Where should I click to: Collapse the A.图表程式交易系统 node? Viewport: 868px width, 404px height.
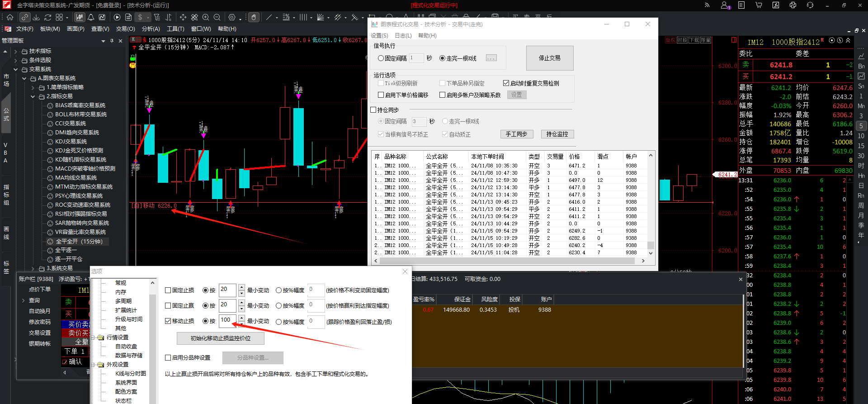click(x=24, y=78)
